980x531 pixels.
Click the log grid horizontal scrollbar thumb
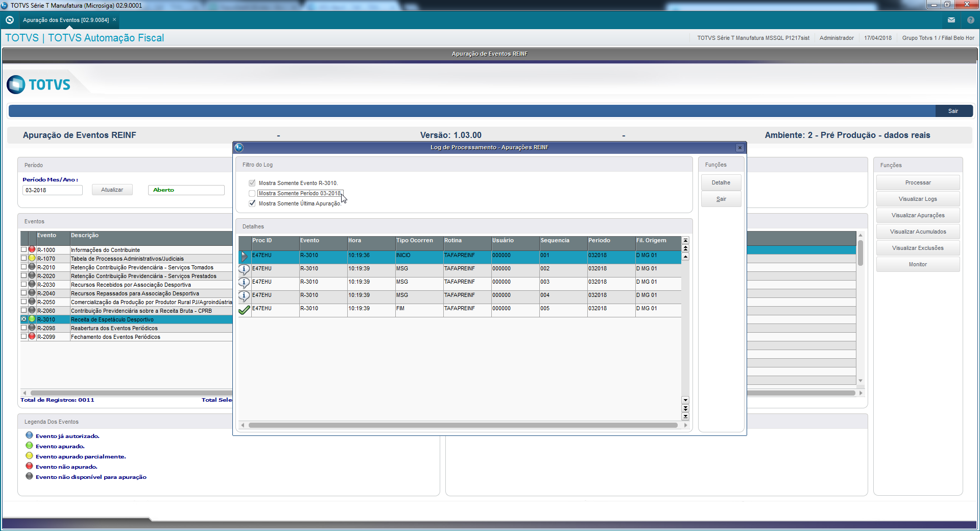point(463,425)
